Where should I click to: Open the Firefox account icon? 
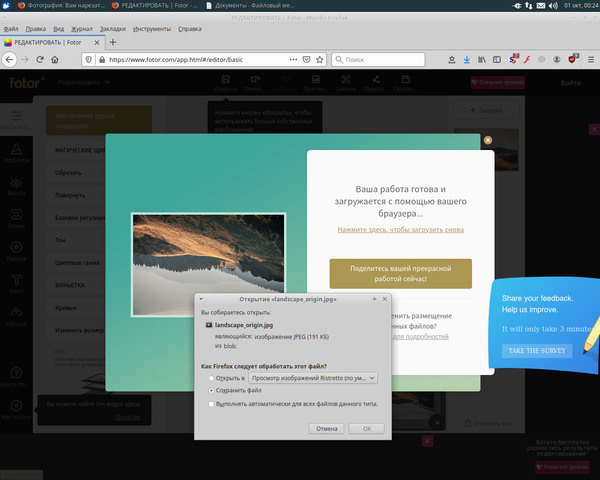point(556,59)
